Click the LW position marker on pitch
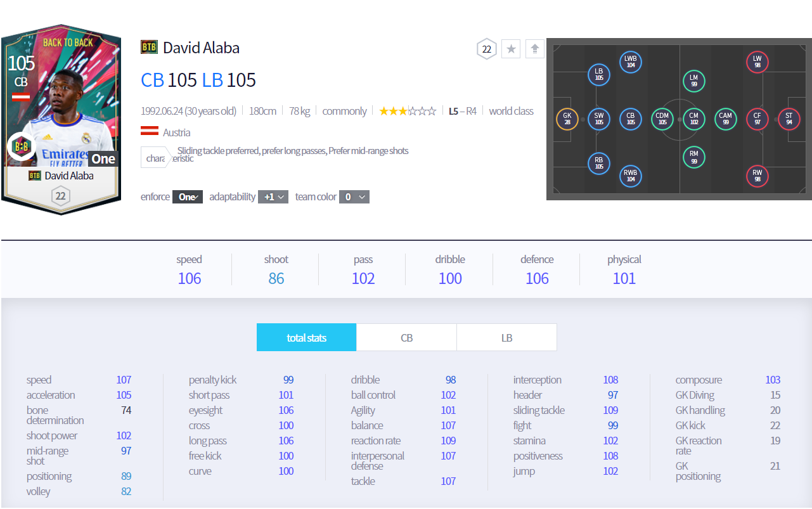This screenshot has width=812, height=509. pyautogui.click(x=757, y=61)
